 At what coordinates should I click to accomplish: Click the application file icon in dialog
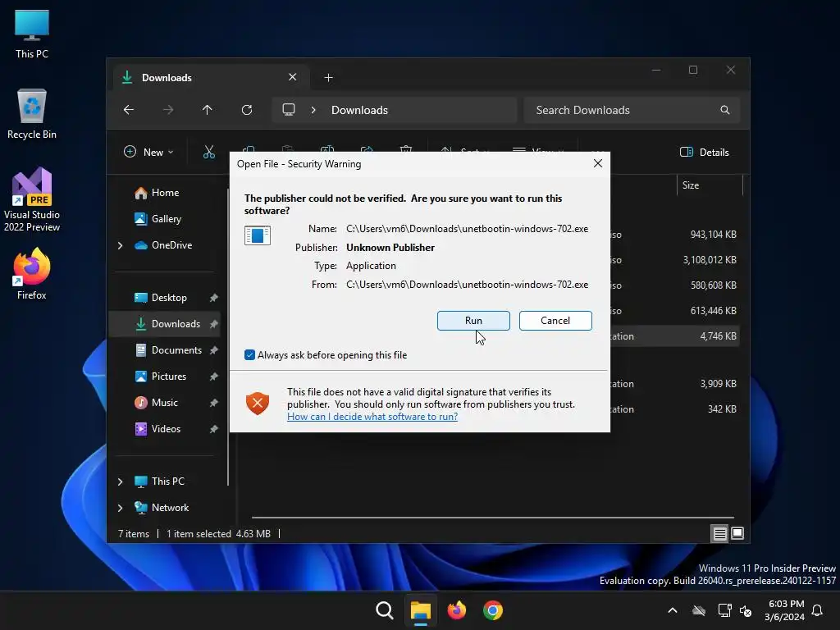point(257,235)
